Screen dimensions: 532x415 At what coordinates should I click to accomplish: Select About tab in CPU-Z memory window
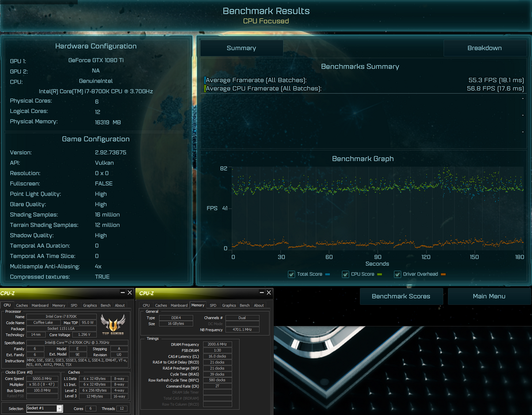click(259, 305)
